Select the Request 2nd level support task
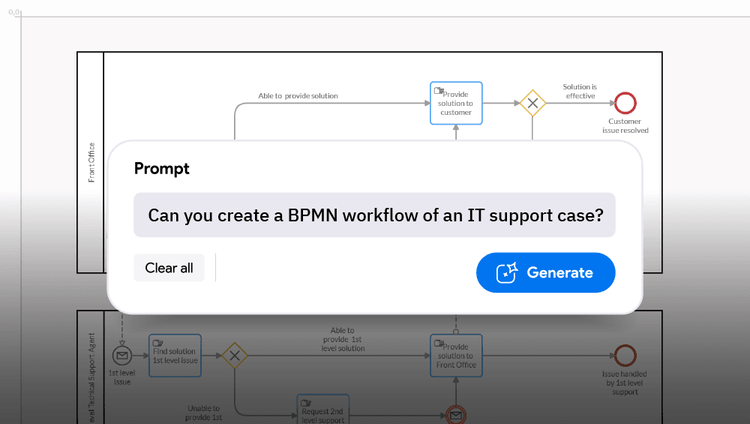Image resolution: width=750 pixels, height=424 pixels. tap(323, 409)
